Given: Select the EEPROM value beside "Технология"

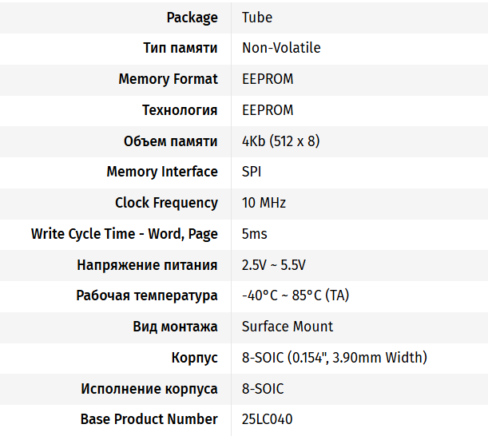Looking at the screenshot, I should click(268, 110).
